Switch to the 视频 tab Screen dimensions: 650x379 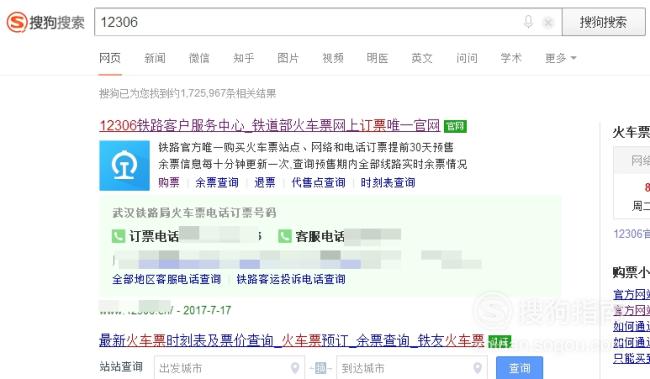point(333,58)
